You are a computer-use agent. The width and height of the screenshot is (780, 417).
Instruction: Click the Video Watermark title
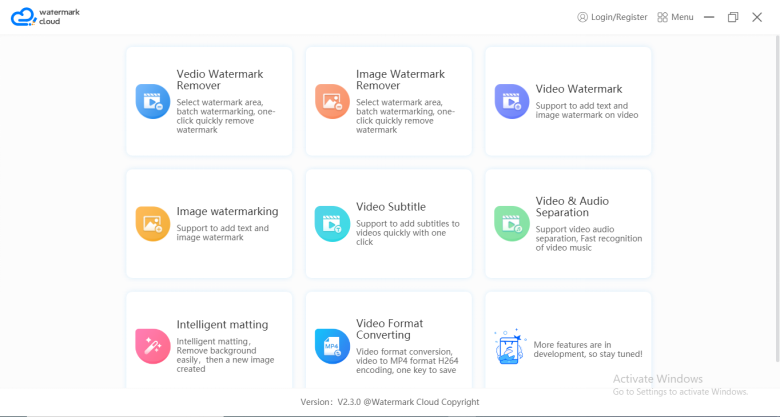(x=579, y=89)
